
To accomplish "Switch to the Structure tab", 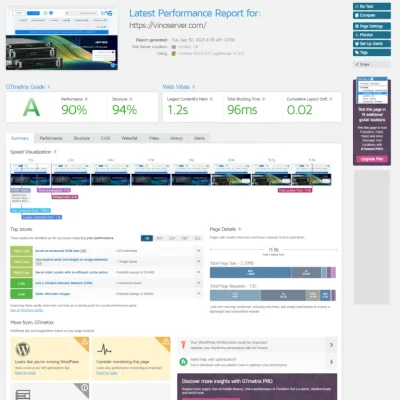I will pos(82,138).
